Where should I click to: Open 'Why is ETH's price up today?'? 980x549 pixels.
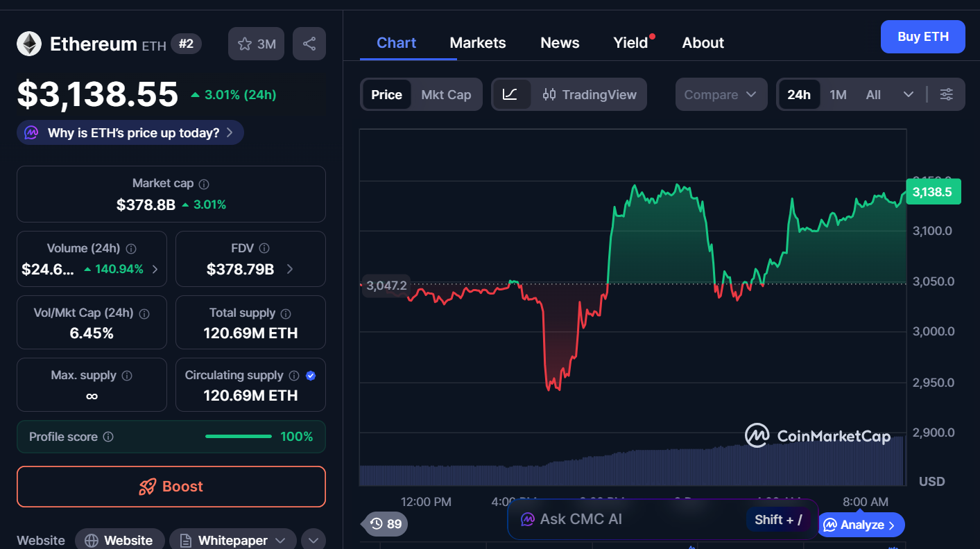coord(130,132)
